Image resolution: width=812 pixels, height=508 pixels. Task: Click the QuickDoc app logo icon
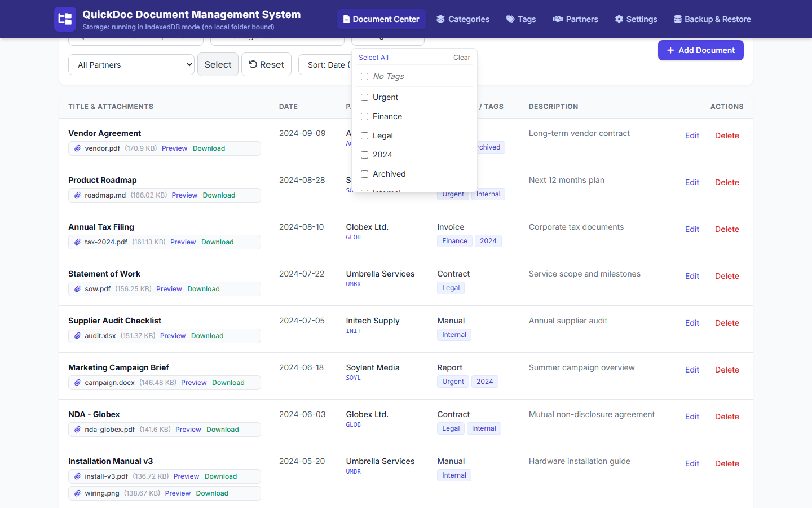click(x=65, y=19)
